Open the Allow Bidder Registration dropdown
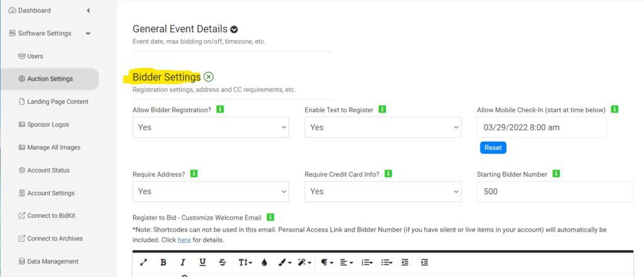The width and height of the screenshot is (644, 277). click(211, 127)
